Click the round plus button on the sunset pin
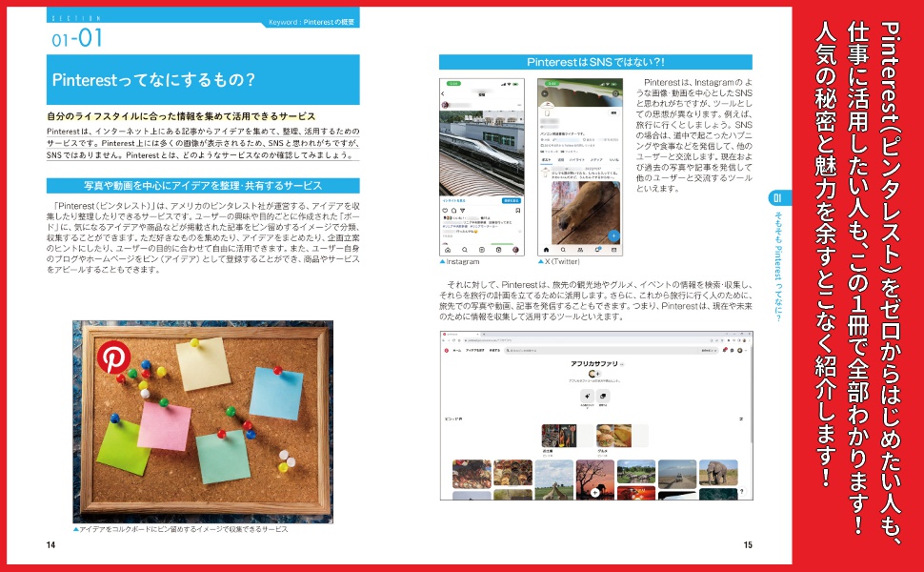The image size is (924, 572). pyautogui.click(x=595, y=492)
